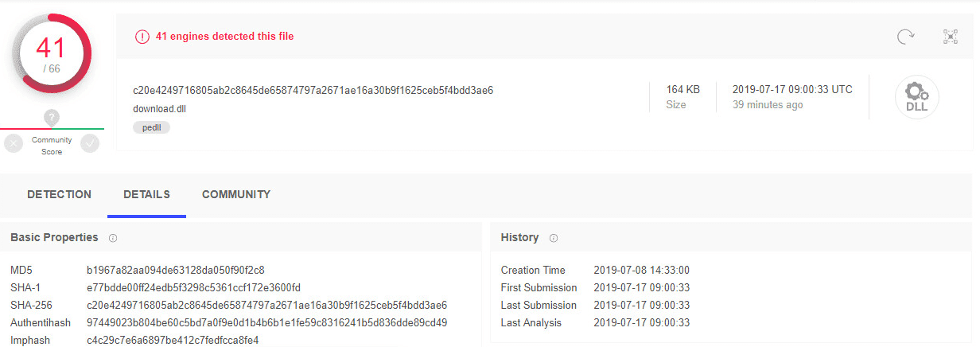Click the History info icon
The width and height of the screenshot is (980, 347).
pyautogui.click(x=554, y=238)
